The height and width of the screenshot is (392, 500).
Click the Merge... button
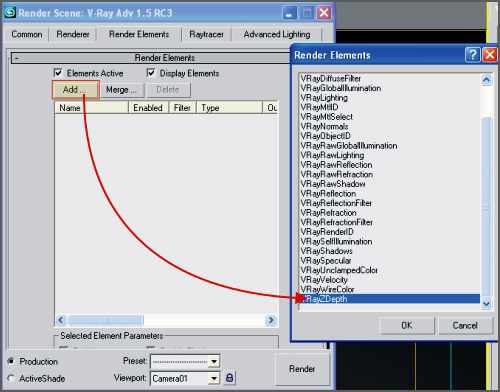(122, 90)
